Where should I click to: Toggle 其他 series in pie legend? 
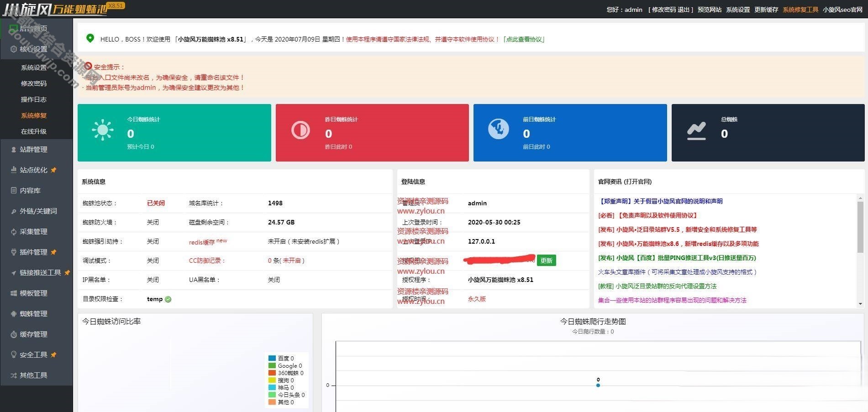pyautogui.click(x=281, y=402)
